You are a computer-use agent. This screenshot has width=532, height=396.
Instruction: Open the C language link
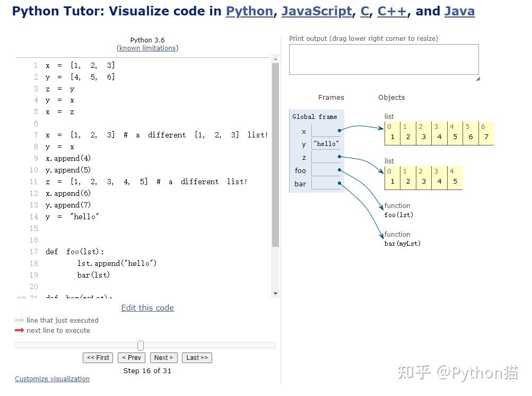point(364,11)
